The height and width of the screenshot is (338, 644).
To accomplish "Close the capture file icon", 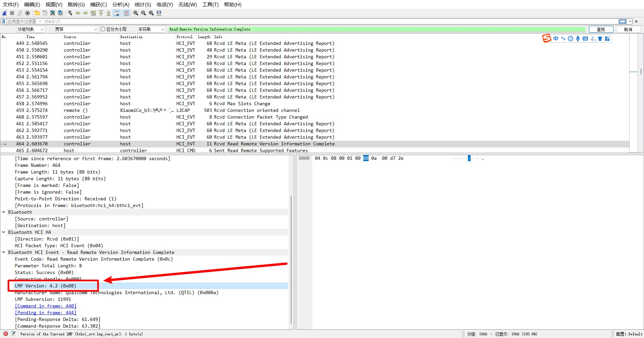I will tap(53, 13).
